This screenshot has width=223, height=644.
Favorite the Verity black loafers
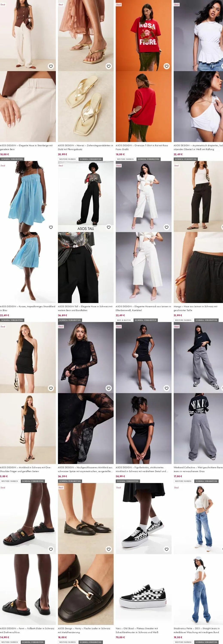point(109,549)
